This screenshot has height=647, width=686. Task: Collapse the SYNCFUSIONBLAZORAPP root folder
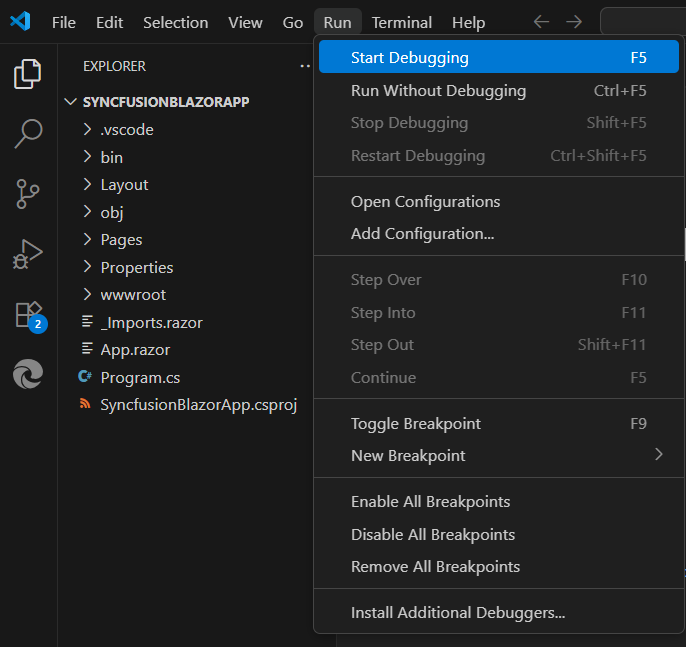165,102
